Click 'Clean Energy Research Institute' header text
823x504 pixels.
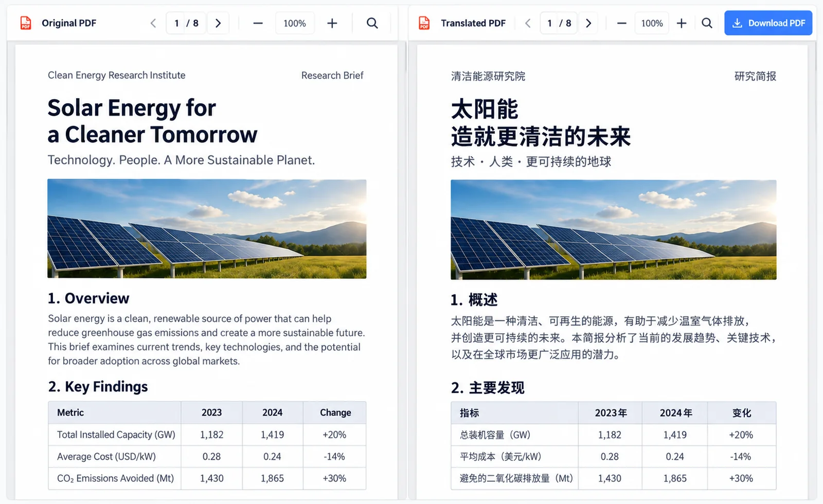point(117,75)
